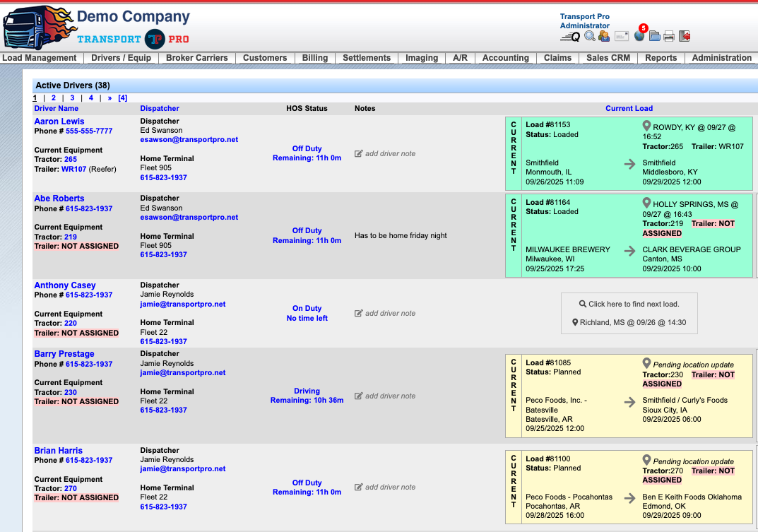Open the blue folder icon
This screenshot has height=532, width=758.
pos(655,36)
